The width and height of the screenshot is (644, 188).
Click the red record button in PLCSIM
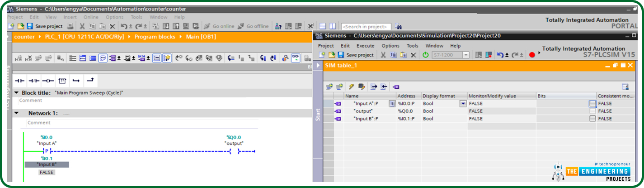click(532, 55)
